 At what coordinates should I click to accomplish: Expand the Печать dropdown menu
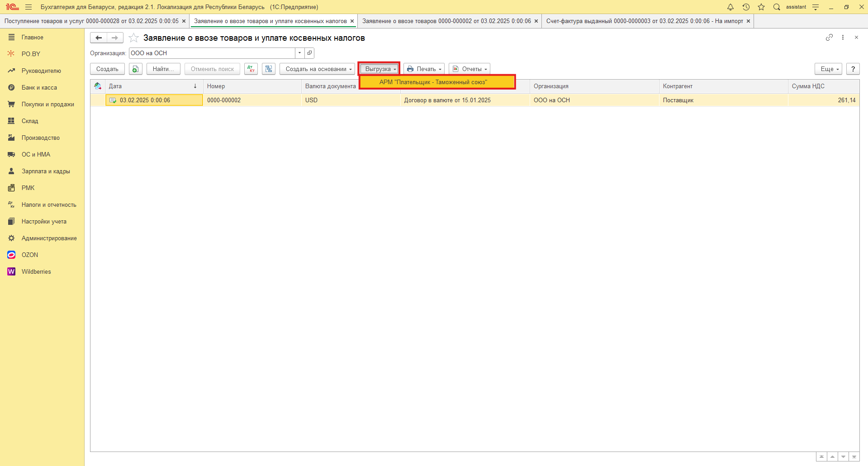point(424,69)
